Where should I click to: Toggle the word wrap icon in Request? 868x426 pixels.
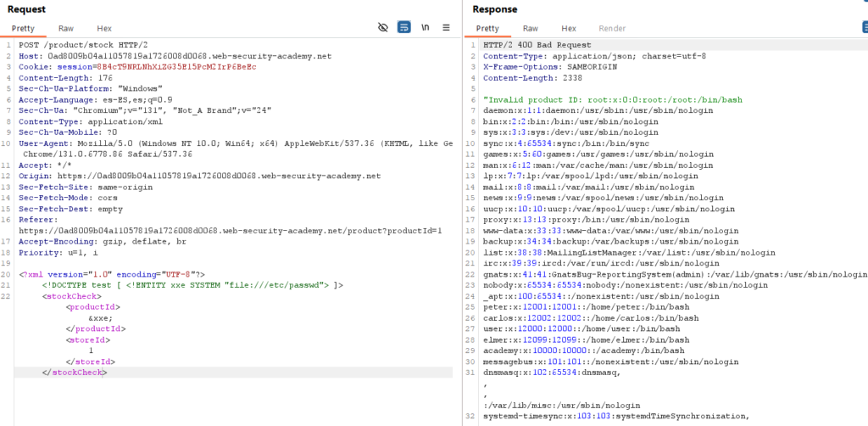pyautogui.click(x=404, y=28)
